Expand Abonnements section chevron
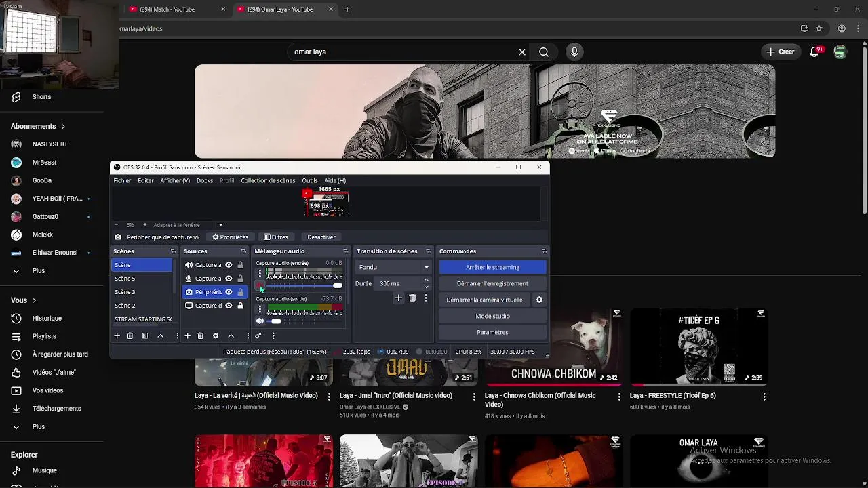 [64, 126]
